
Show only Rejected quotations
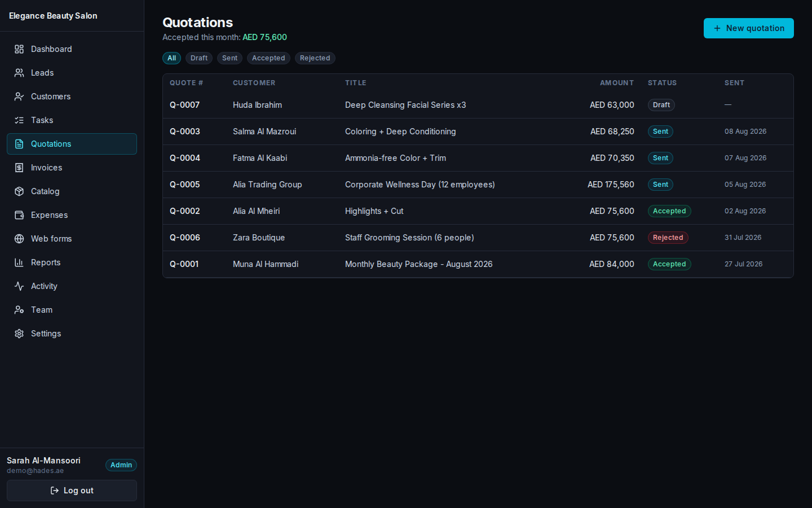315,58
